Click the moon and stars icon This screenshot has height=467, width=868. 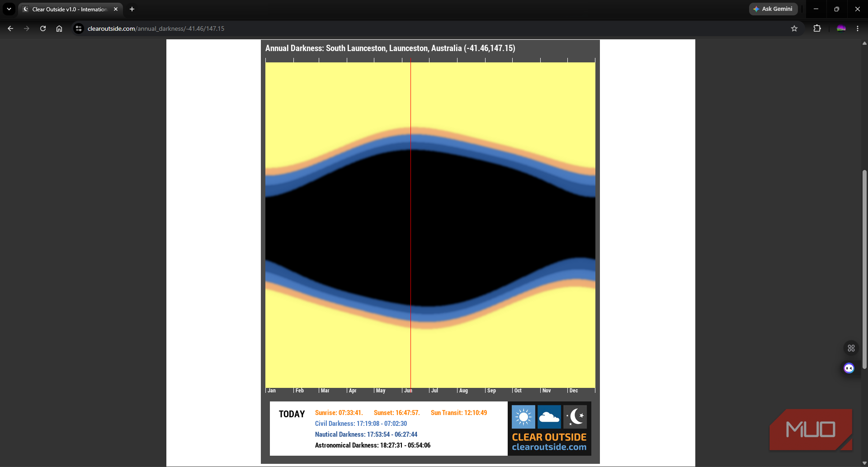(575, 417)
